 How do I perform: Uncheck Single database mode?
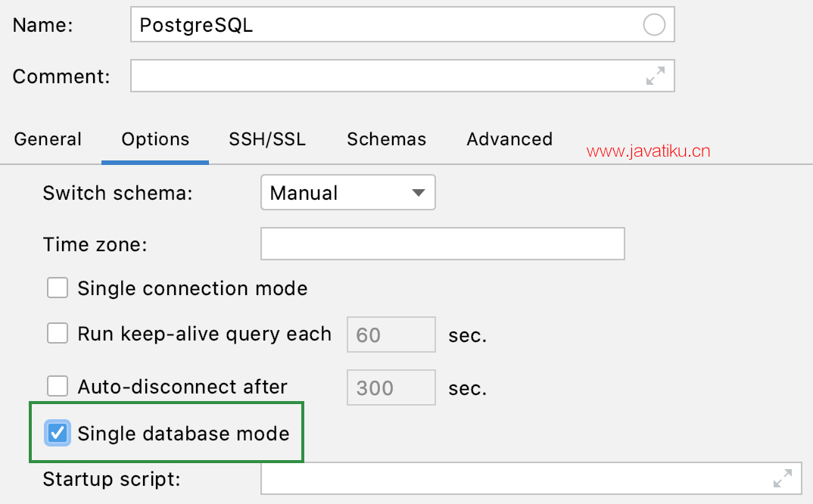(58, 433)
